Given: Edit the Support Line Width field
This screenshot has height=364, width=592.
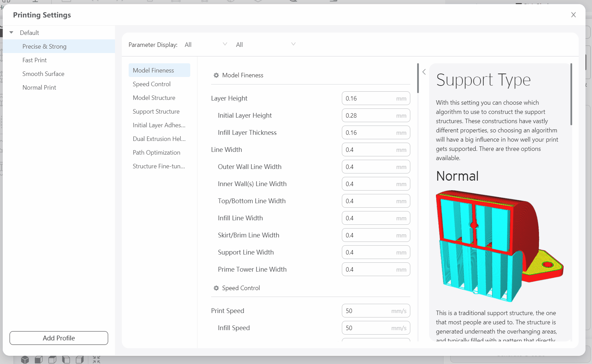Looking at the screenshot, I should coord(376,252).
